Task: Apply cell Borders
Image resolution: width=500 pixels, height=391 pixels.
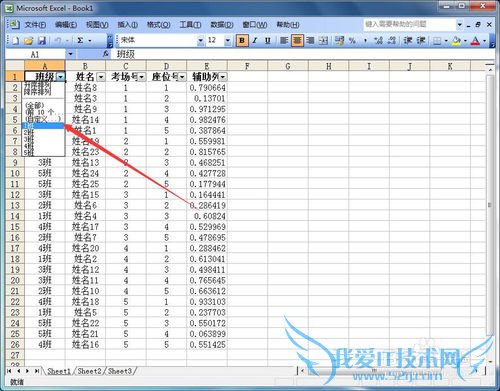Action: (x=437, y=41)
